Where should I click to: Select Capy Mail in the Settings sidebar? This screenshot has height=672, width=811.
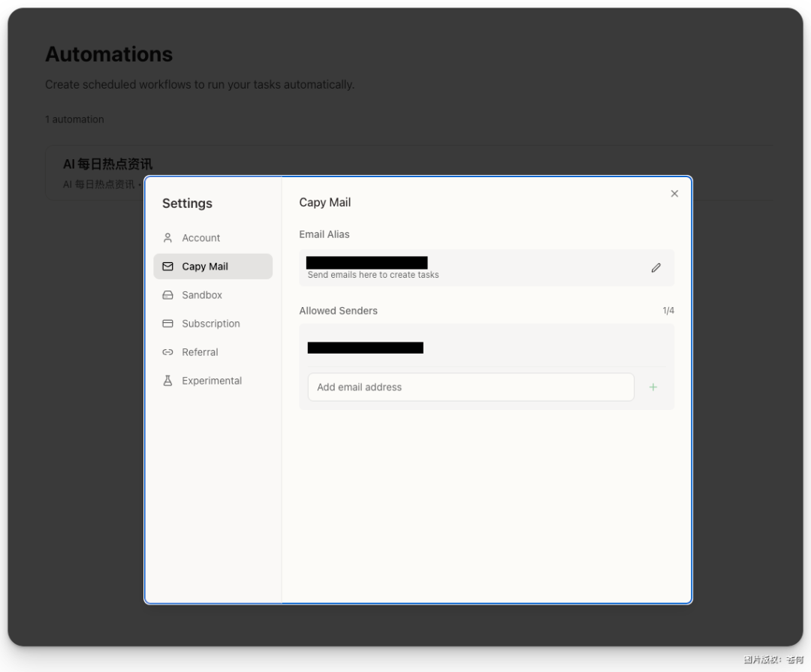point(205,266)
